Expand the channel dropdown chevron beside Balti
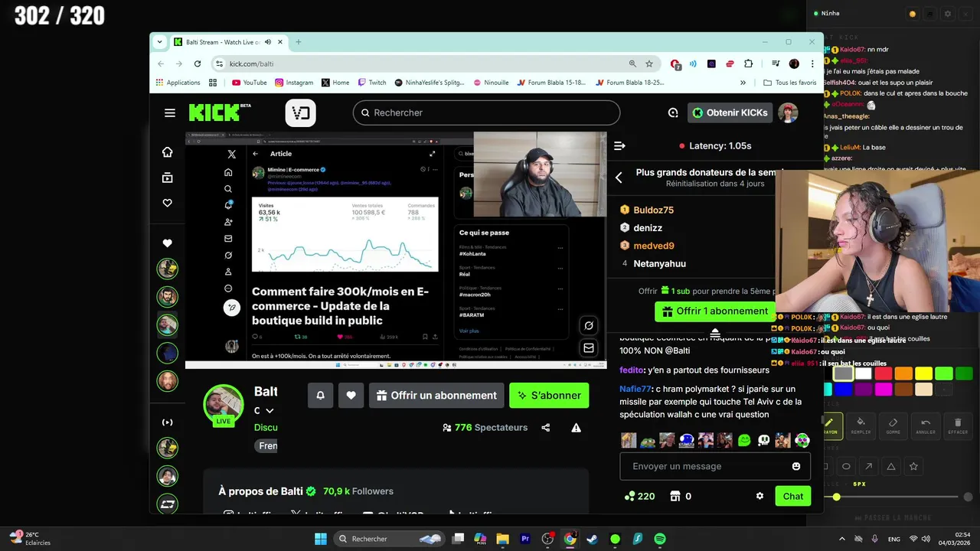Screen dimensions: 980x551 (x=269, y=411)
